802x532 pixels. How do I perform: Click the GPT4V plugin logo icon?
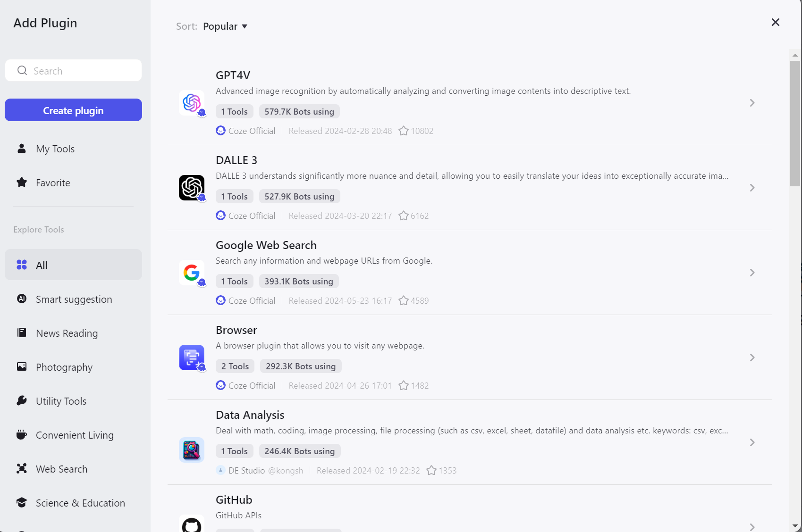tap(192, 103)
